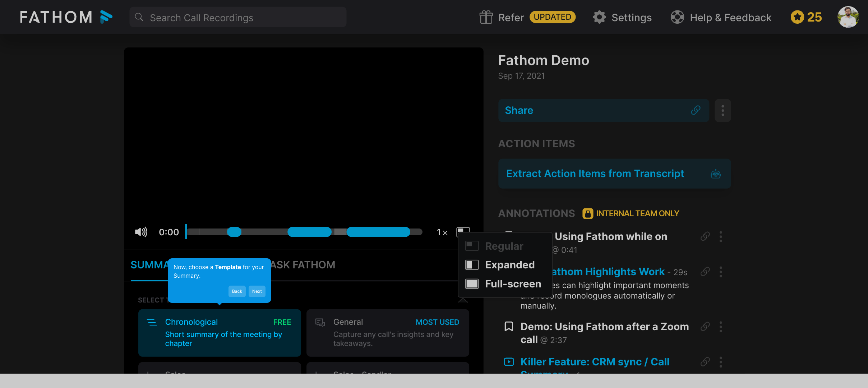Click the Fathom logo
The width and height of the screenshot is (868, 388).
[66, 17]
